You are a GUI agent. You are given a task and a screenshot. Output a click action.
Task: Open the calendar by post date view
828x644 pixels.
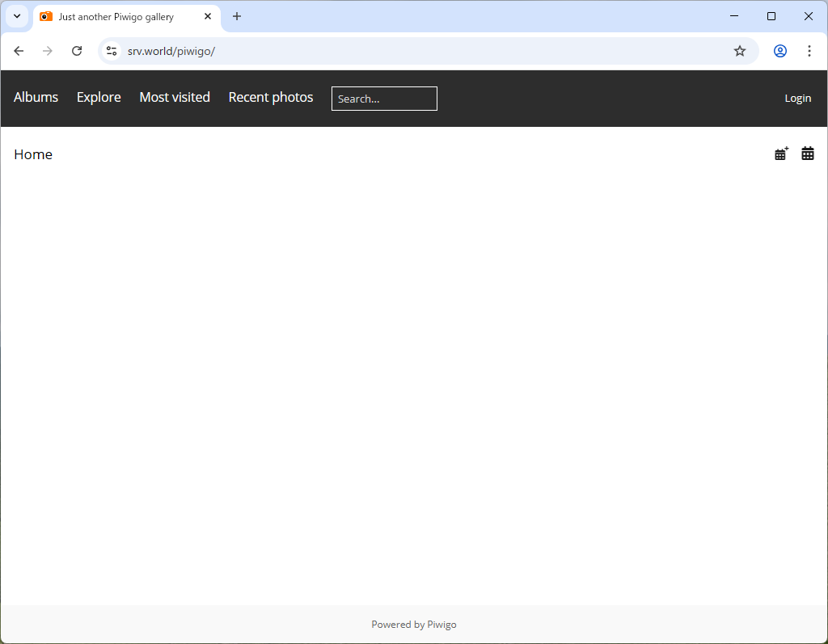click(x=780, y=153)
